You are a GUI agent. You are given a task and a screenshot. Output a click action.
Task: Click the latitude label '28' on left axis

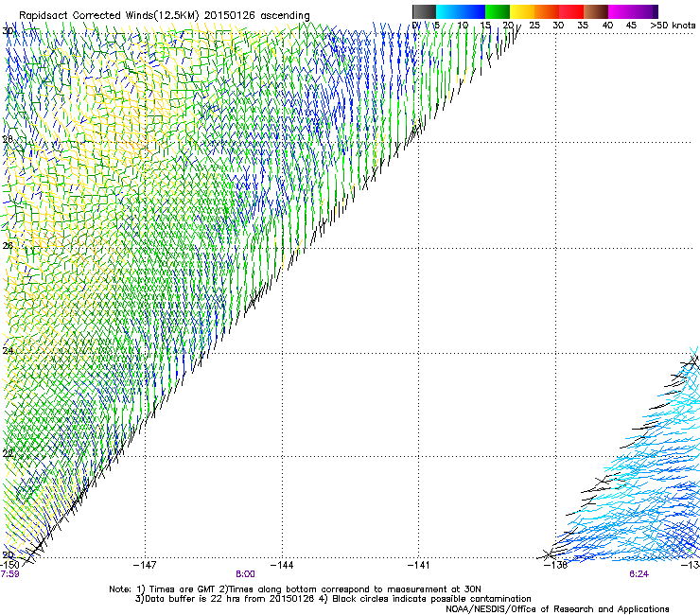(8, 139)
